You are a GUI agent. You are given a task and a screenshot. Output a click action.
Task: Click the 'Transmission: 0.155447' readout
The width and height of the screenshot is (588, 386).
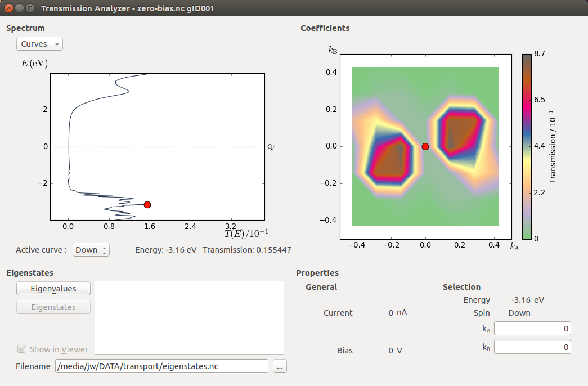(x=247, y=250)
